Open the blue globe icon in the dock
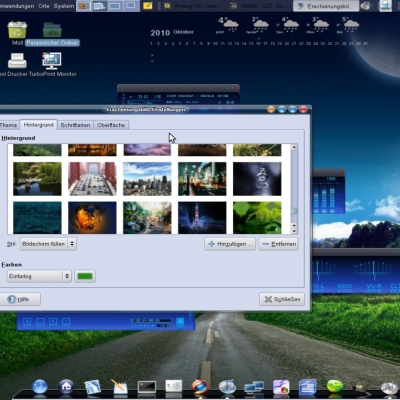 click(40, 387)
